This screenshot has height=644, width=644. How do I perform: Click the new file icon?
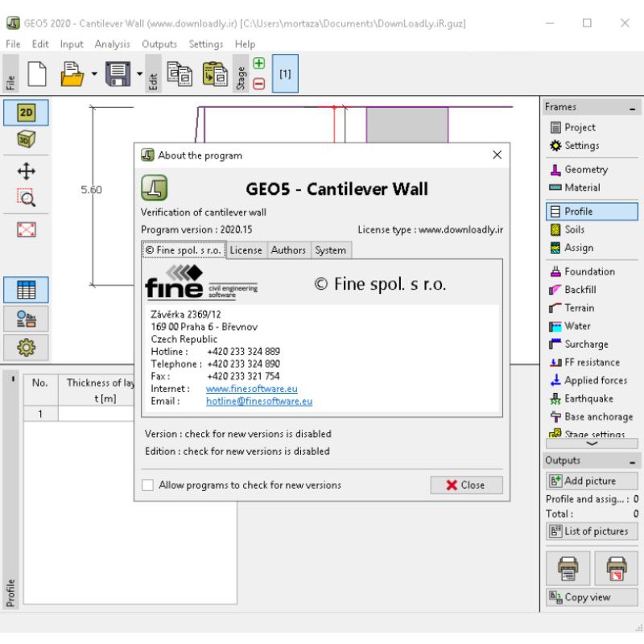pos(37,74)
